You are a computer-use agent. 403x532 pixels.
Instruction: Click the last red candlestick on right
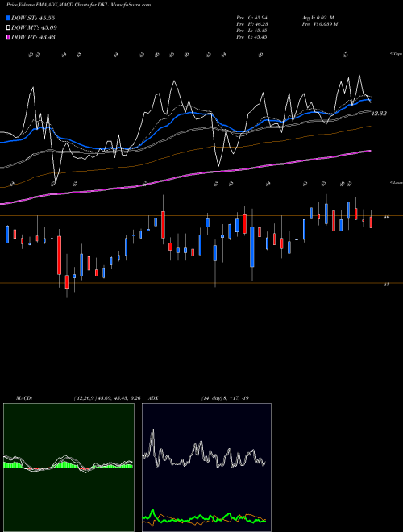pyautogui.click(x=371, y=222)
